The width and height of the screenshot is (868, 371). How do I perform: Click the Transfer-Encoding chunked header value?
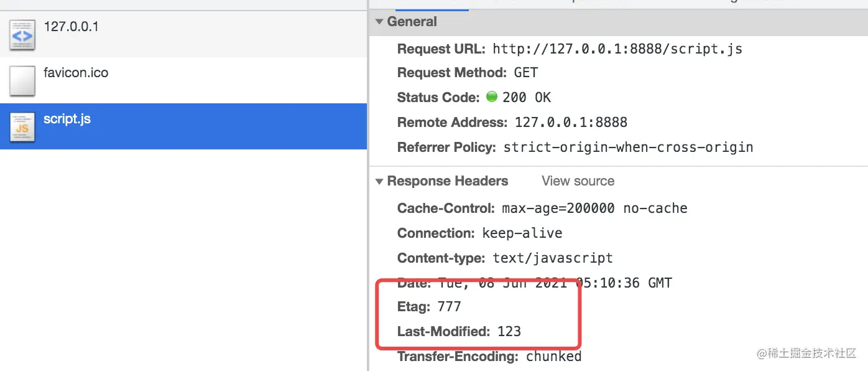tap(553, 357)
